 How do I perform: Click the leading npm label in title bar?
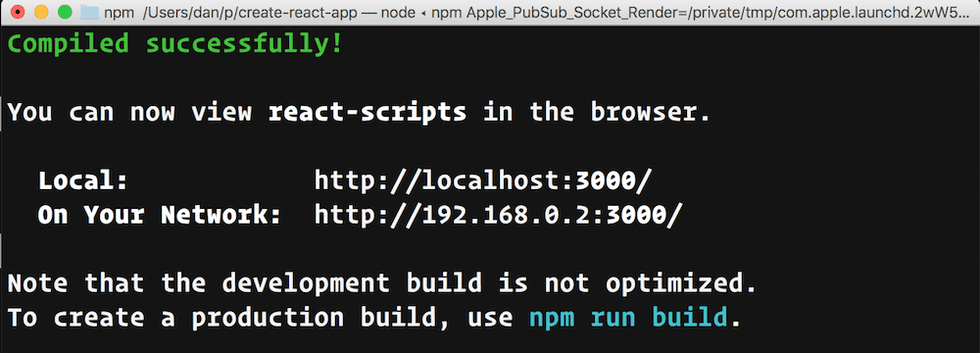[x=119, y=13]
